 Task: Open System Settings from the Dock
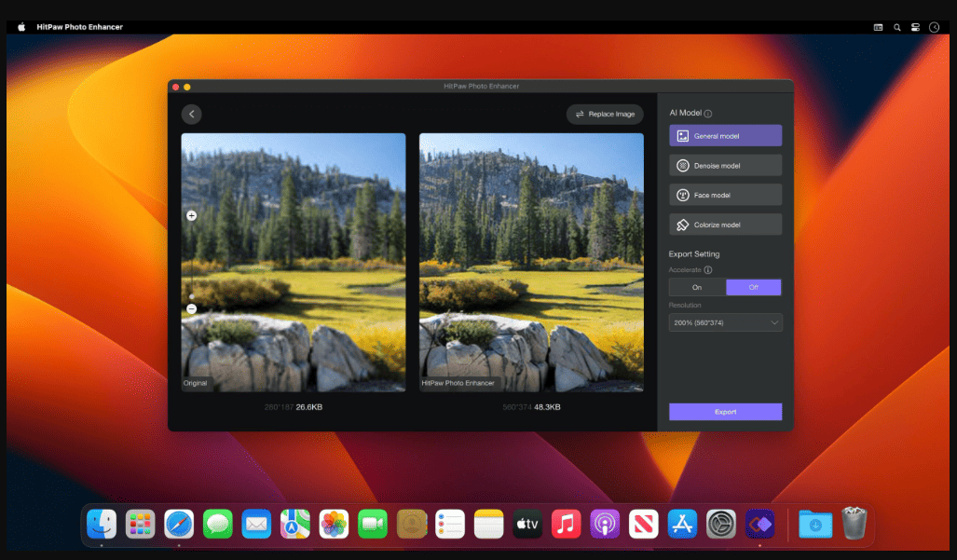721,524
